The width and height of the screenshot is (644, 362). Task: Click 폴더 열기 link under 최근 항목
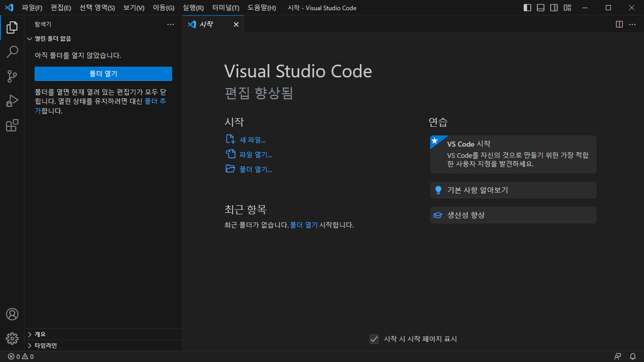[x=304, y=225]
